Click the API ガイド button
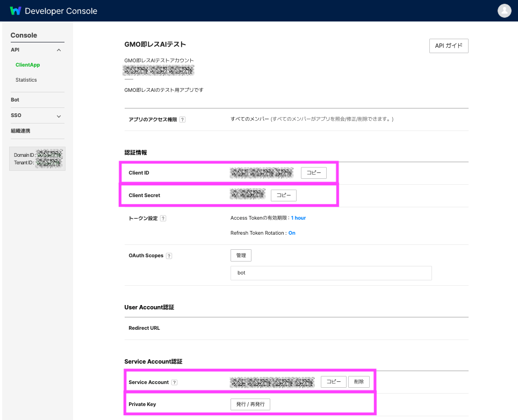 point(448,46)
